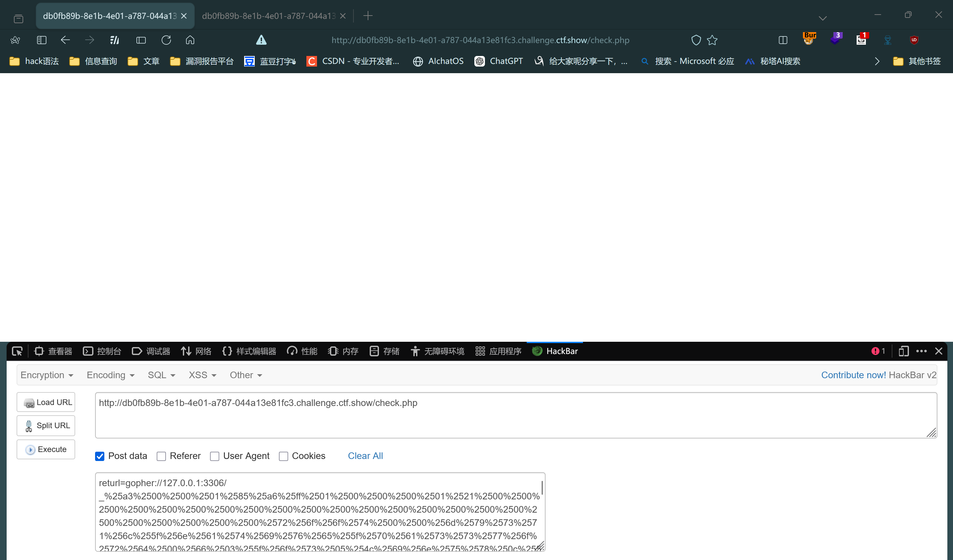953x560 pixels.
Task: Open the devtools three-dots options menu
Action: click(x=921, y=351)
